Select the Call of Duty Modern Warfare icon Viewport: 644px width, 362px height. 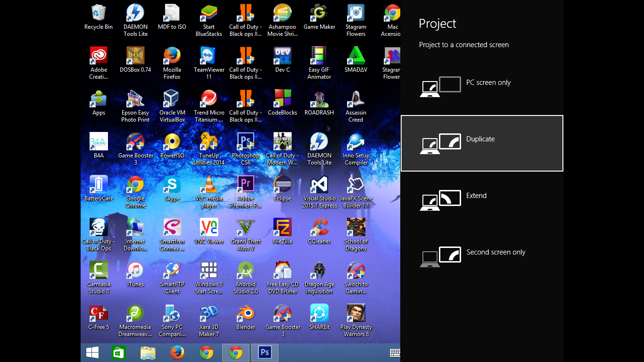(x=282, y=149)
